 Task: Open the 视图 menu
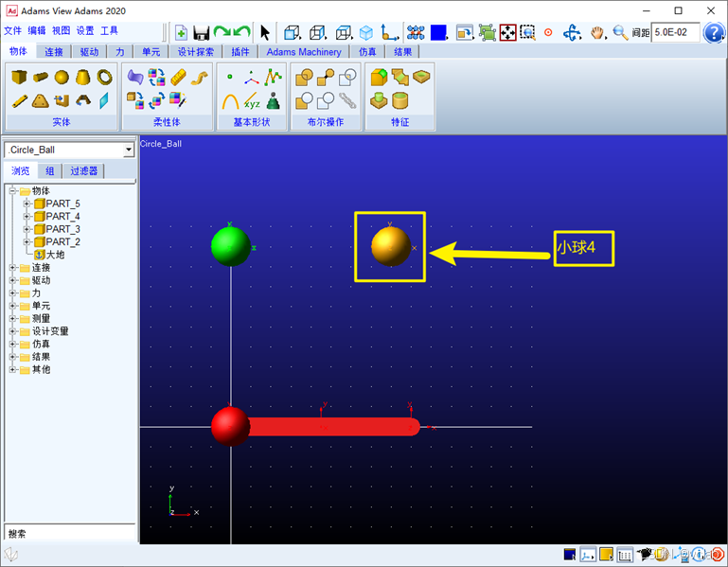(61, 30)
